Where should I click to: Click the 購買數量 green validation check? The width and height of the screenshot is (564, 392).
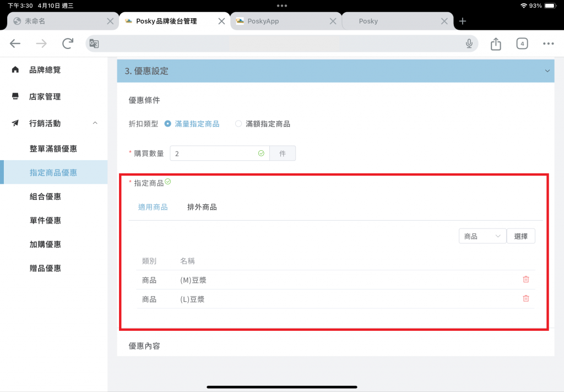click(x=261, y=154)
